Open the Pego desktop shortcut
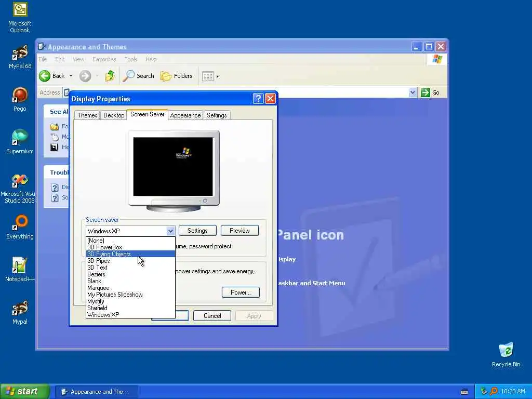 20,99
